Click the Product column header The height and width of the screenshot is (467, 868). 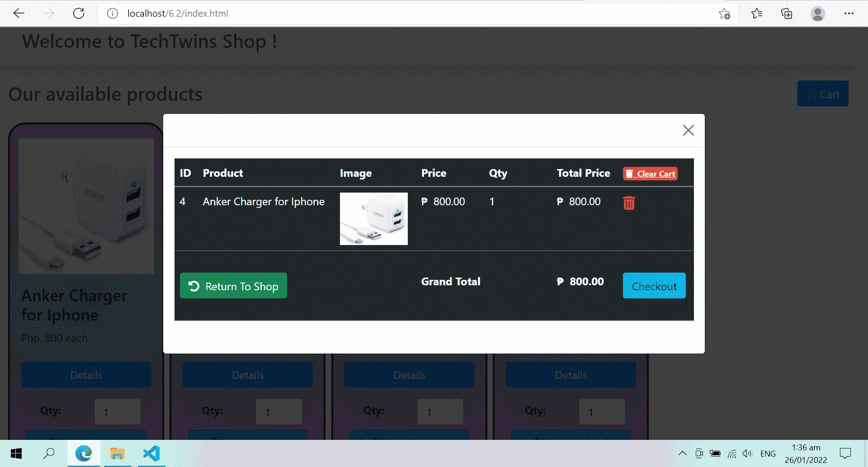coord(223,173)
